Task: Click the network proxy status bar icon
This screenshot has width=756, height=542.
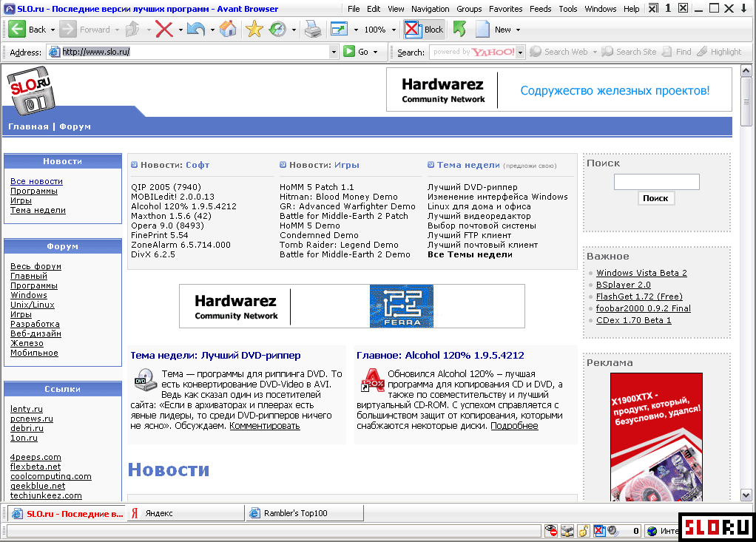Action: coord(567,531)
